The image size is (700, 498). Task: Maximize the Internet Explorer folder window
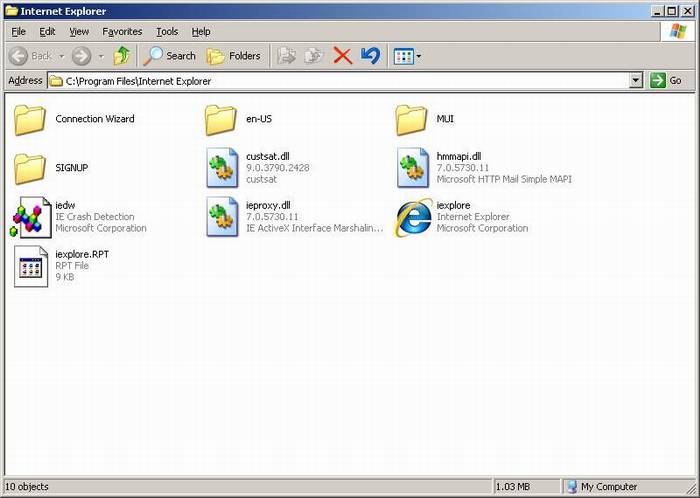pos(672,11)
